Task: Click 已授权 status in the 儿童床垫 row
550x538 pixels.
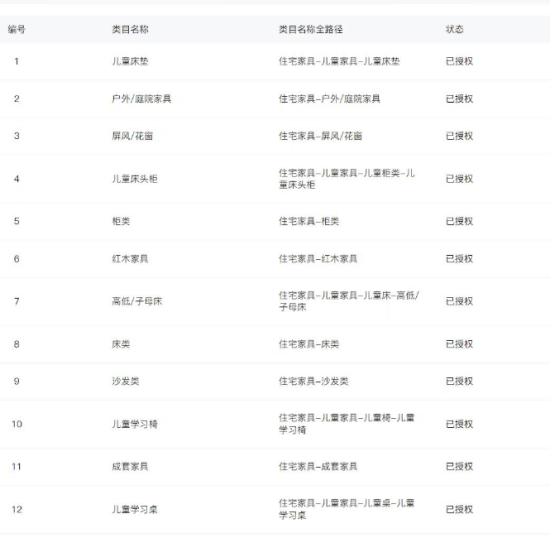Action: tap(460, 61)
